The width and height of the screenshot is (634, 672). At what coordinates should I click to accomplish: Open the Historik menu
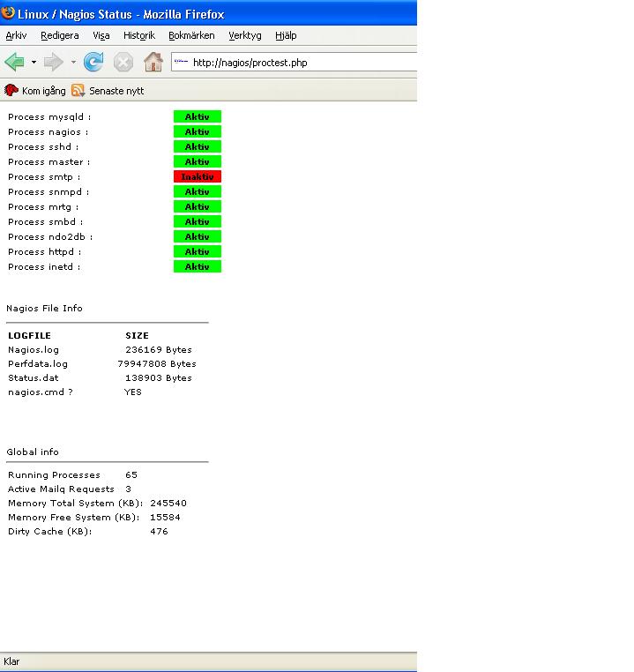(x=138, y=35)
